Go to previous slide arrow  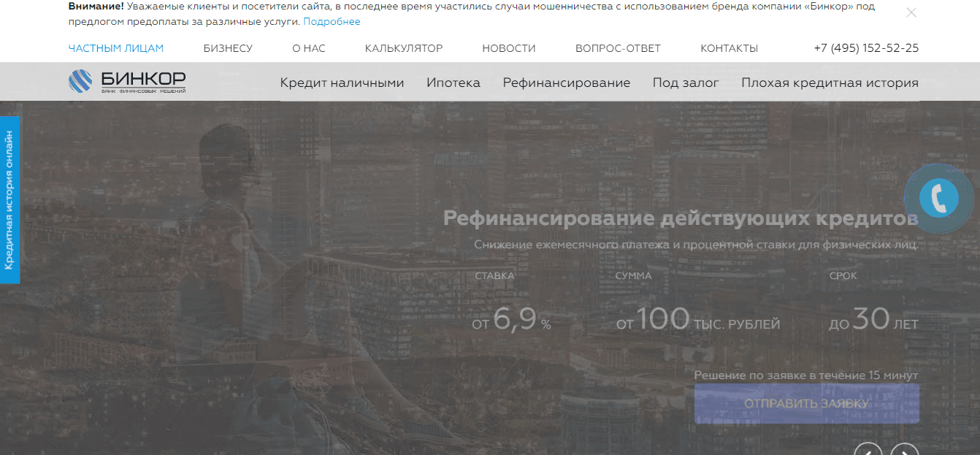pyautogui.click(x=868, y=451)
